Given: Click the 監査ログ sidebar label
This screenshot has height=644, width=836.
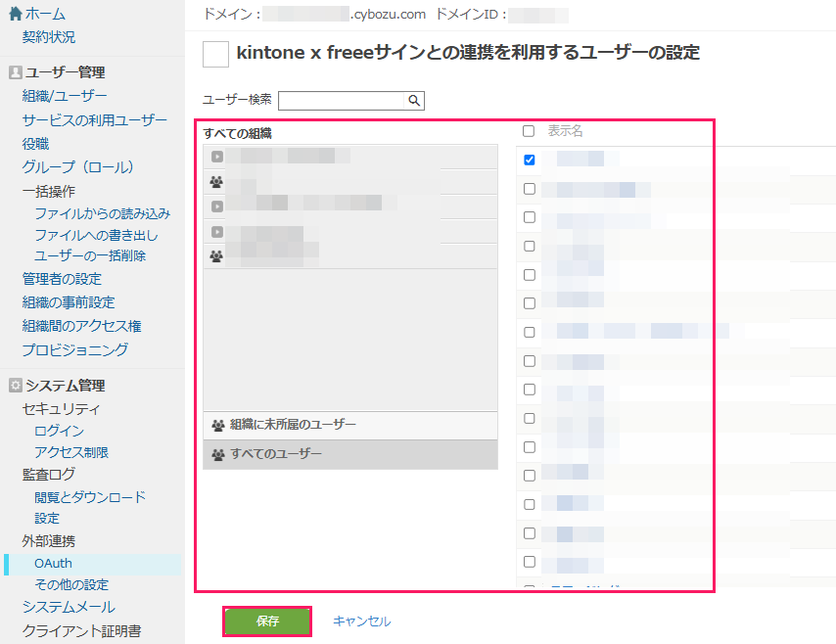Looking at the screenshot, I should [x=49, y=475].
